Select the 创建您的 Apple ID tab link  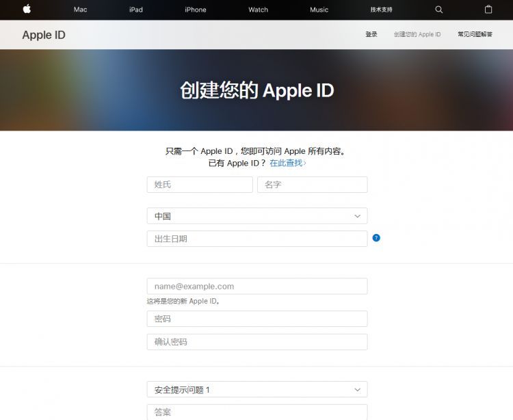click(x=417, y=34)
